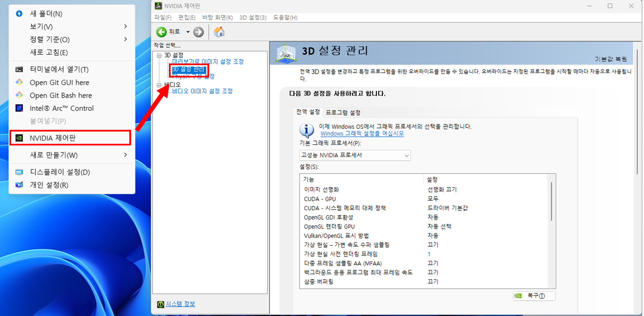Select CUDA - 시스템 메모리 대체 정책 row
The width and height of the screenshot is (644, 316).
pos(423,208)
